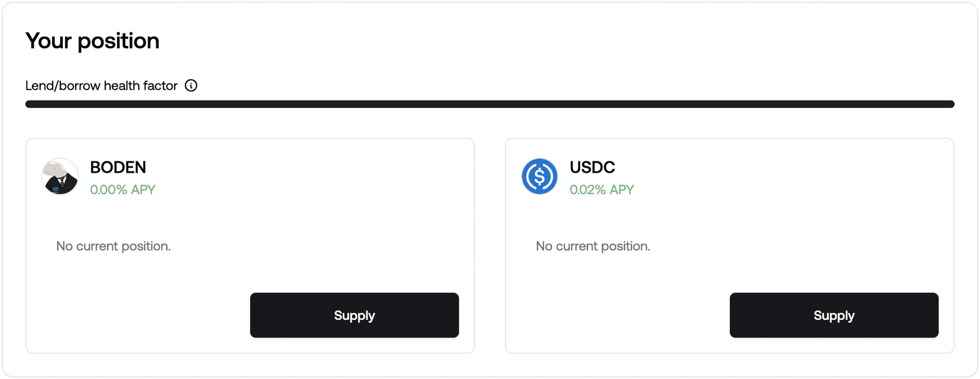This screenshot has height=379, width=980.
Task: Select the USDC position card
Action: tap(730, 246)
